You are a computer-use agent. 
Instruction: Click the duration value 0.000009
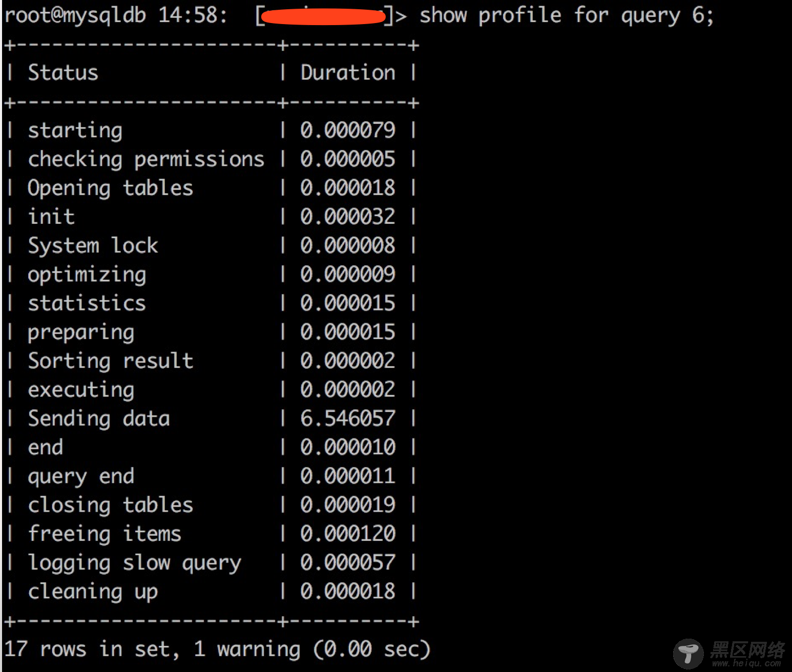(x=348, y=275)
